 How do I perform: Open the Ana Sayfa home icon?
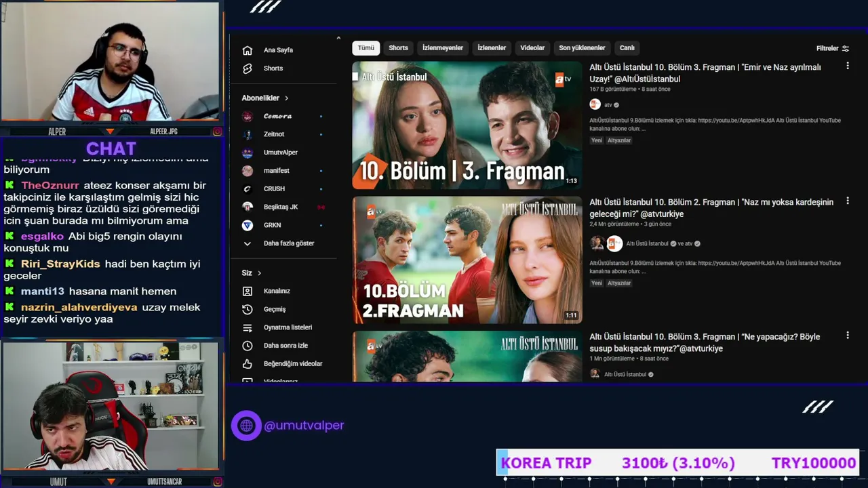[x=248, y=50]
